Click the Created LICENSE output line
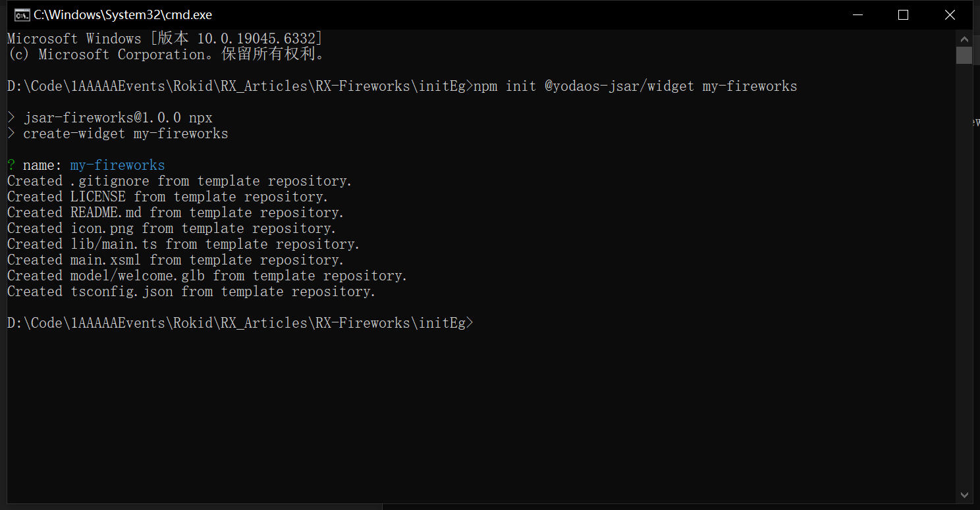Screen dimensions: 980x510 click(x=167, y=197)
